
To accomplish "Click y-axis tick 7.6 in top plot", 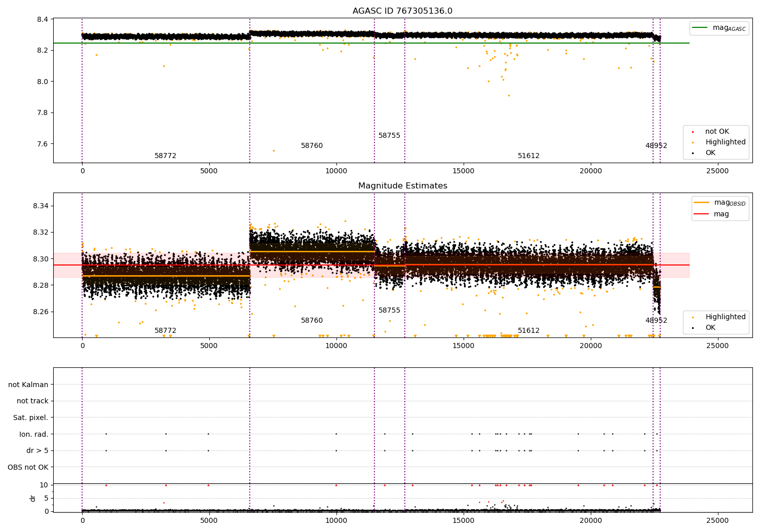I will coord(43,144).
